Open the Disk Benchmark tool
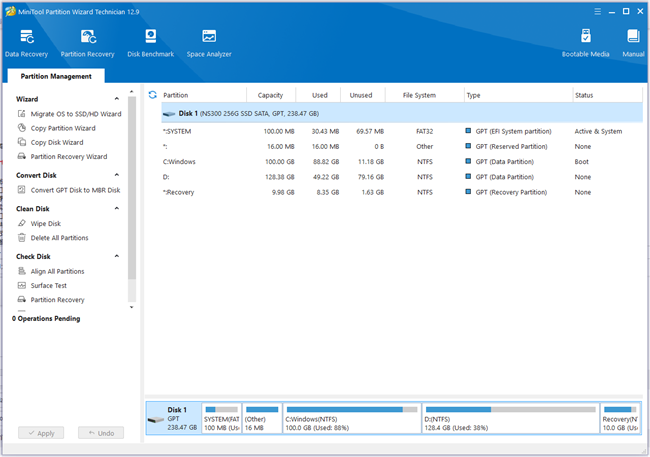The height and width of the screenshot is (457, 650). (150, 43)
